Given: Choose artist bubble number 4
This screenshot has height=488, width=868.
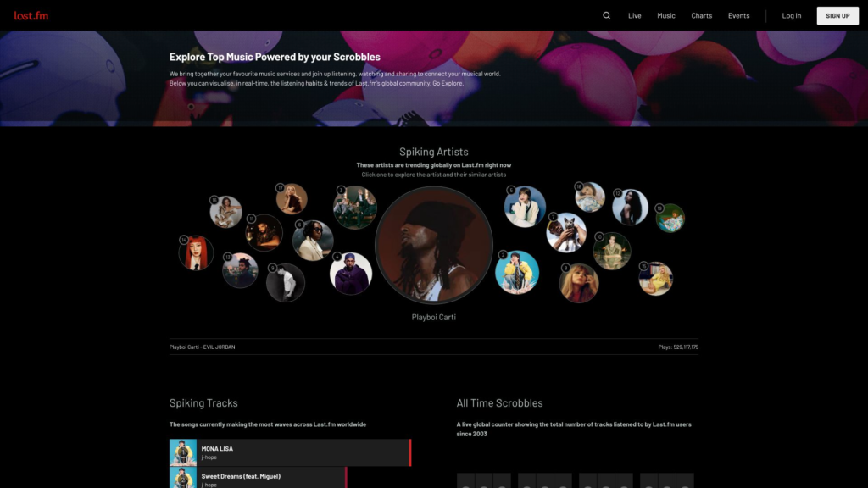Looking at the screenshot, I should [351, 274].
